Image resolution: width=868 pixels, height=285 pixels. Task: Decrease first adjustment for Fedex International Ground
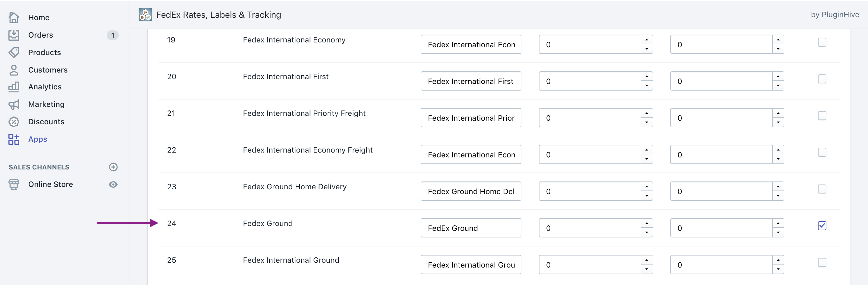point(646,269)
